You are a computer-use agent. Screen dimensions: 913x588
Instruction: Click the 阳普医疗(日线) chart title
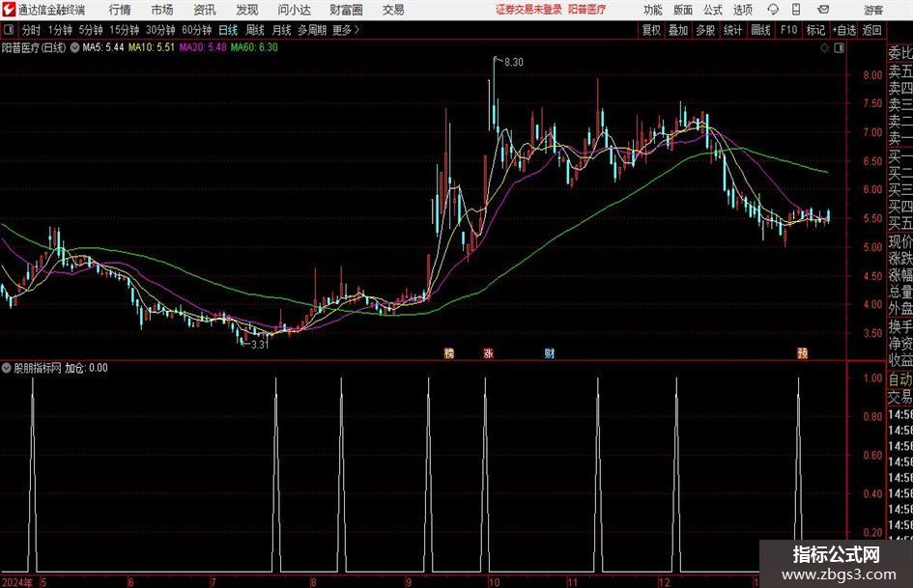coord(34,47)
